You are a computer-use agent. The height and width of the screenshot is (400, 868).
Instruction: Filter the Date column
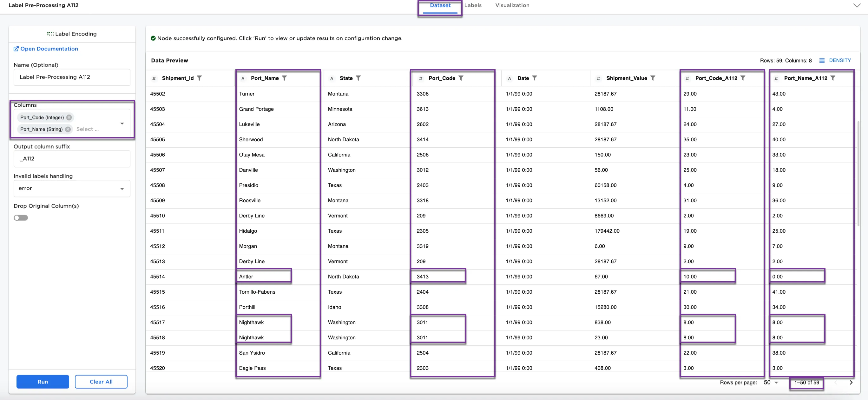point(535,78)
